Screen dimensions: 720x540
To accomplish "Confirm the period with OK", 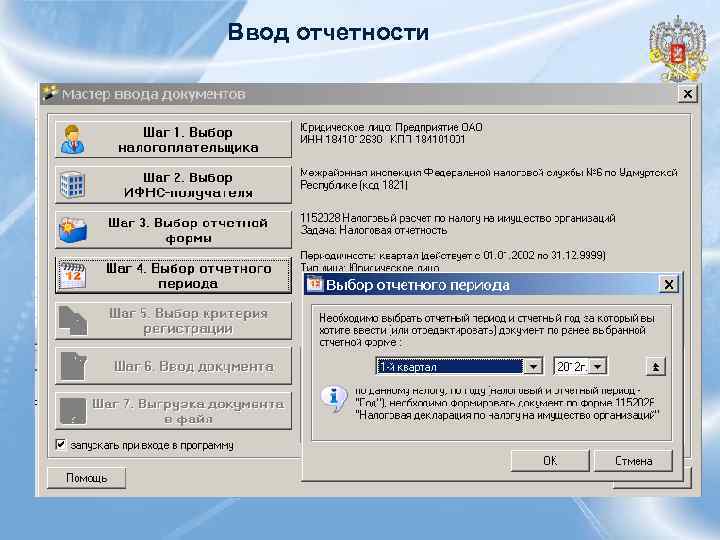I will tap(550, 461).
